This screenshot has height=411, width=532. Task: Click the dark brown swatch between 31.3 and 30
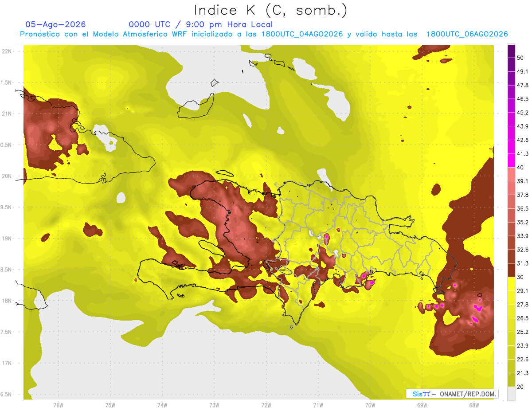511,270
